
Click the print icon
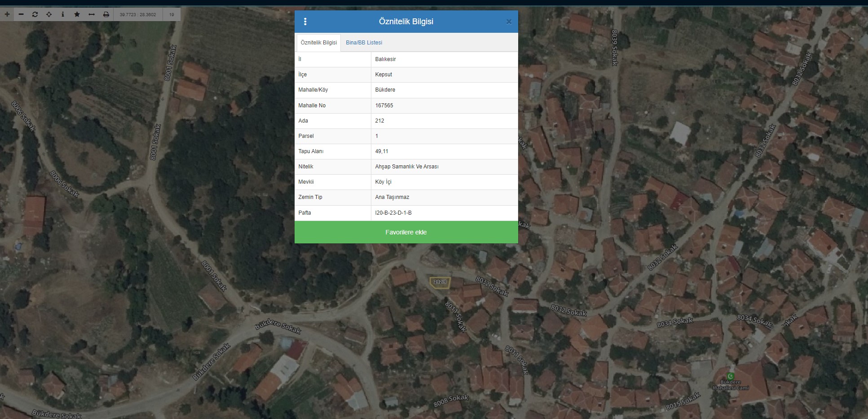[106, 14]
